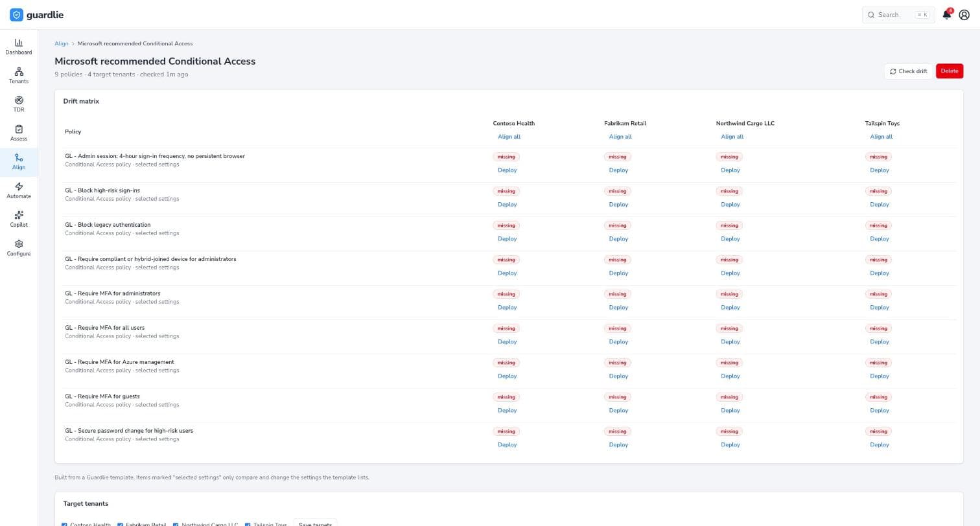Image resolution: width=980 pixels, height=526 pixels.
Task: Select the GL - Block high-risk sign-ins policy name
Action: coord(102,190)
